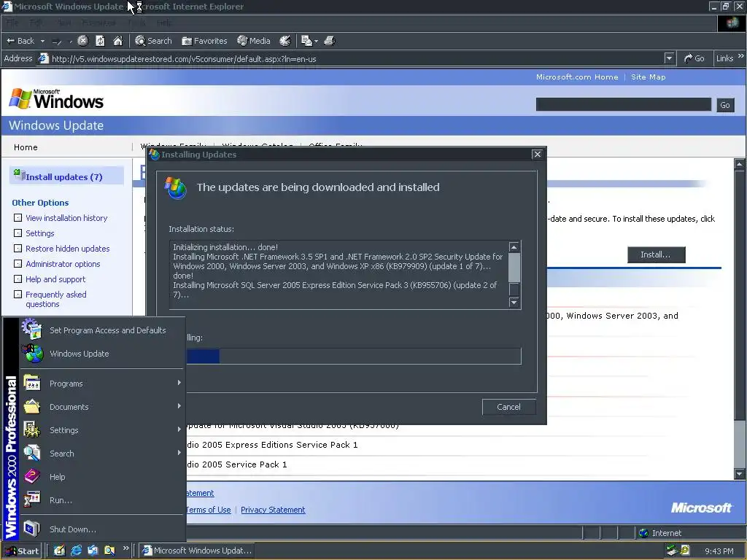Screen dimensions: 747x560
Task: Open the Site Map link
Action: tap(648, 77)
